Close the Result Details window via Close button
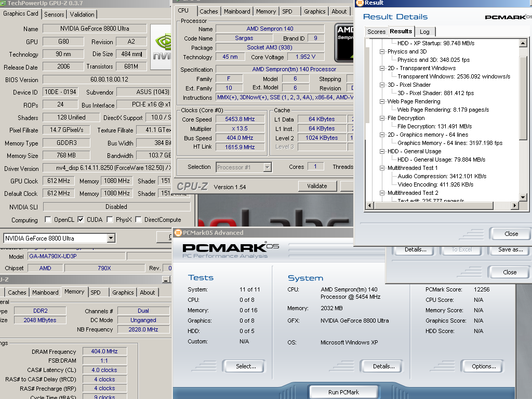The height and width of the screenshot is (399, 532). (x=511, y=234)
